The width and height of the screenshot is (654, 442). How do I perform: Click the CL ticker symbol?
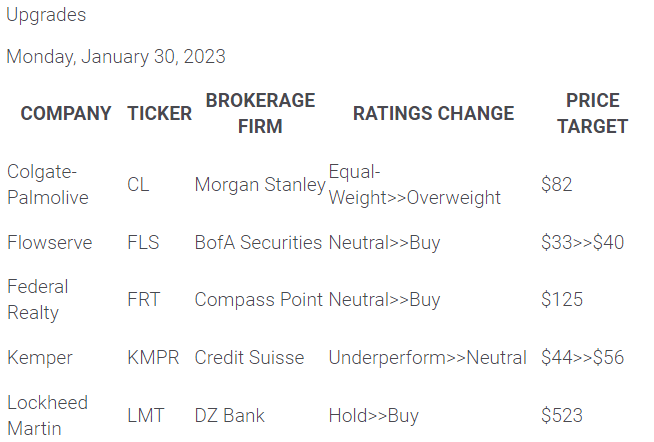click(138, 184)
